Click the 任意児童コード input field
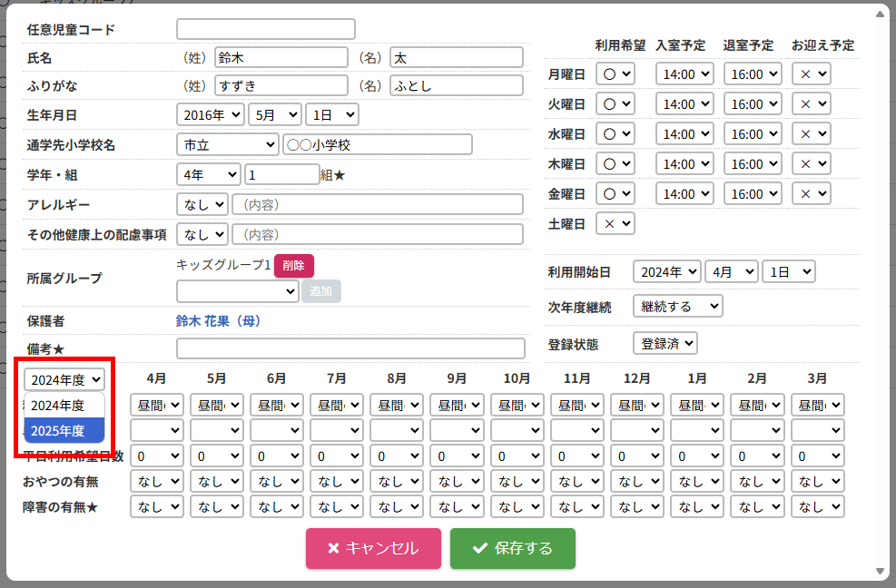 265,30
